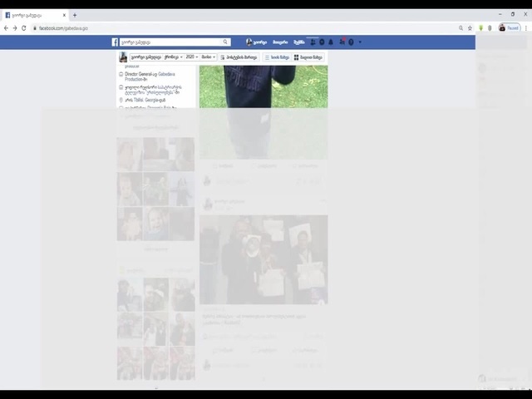The width and height of the screenshot is (532, 399).
Task: Switch to list view of posts
Action: tap(278, 57)
